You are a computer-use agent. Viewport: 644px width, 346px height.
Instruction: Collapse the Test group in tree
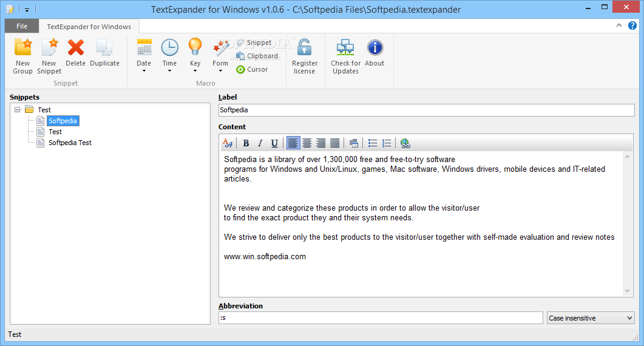(x=17, y=110)
